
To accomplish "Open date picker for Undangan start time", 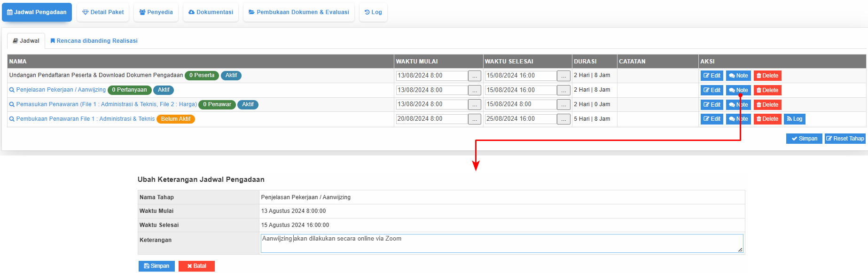I will (x=474, y=76).
